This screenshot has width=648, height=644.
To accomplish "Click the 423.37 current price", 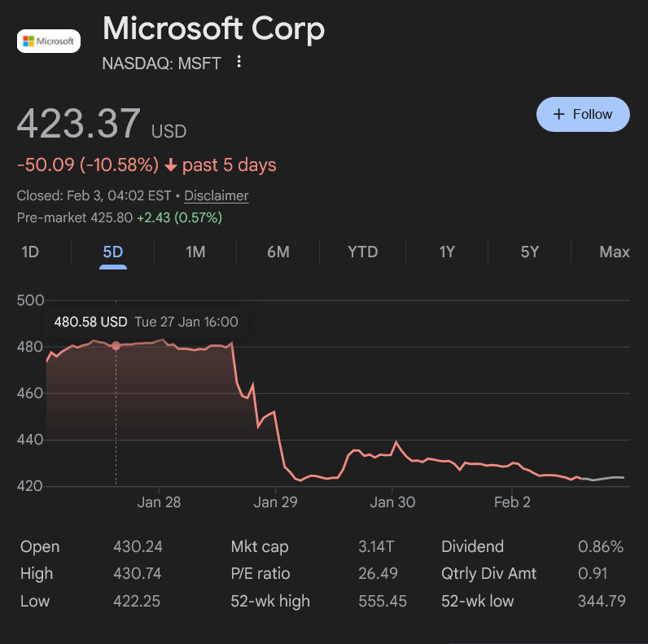I will point(79,124).
